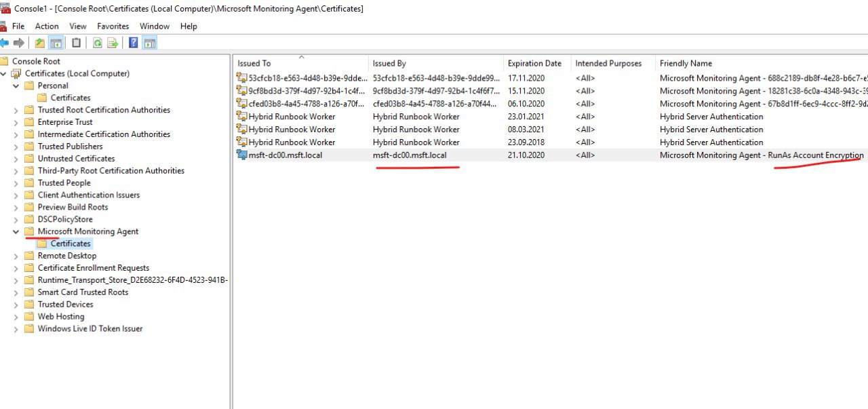
Task: Select Third-Party Root Certification Authorities tree item
Action: pos(111,171)
